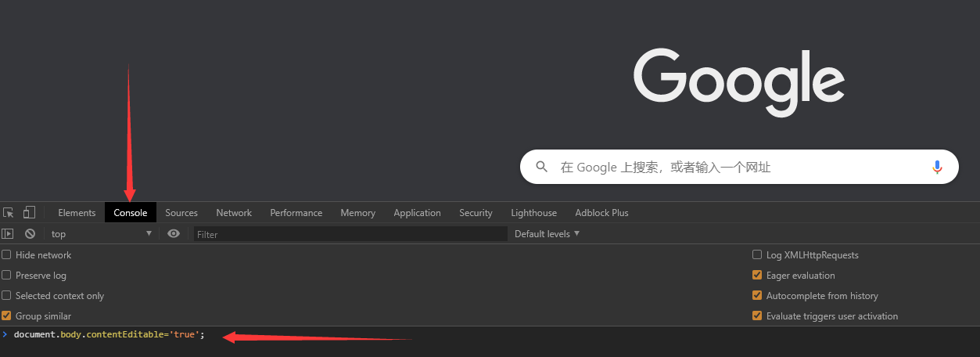
Task: Clear the console with the ban icon
Action: [30, 234]
